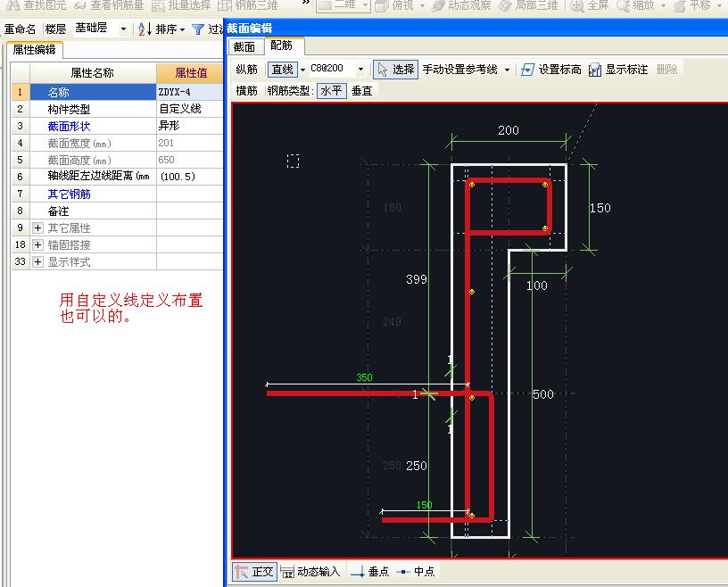Click the green 150 bottom dimension label
This screenshot has height=587, width=728.
coord(424,505)
